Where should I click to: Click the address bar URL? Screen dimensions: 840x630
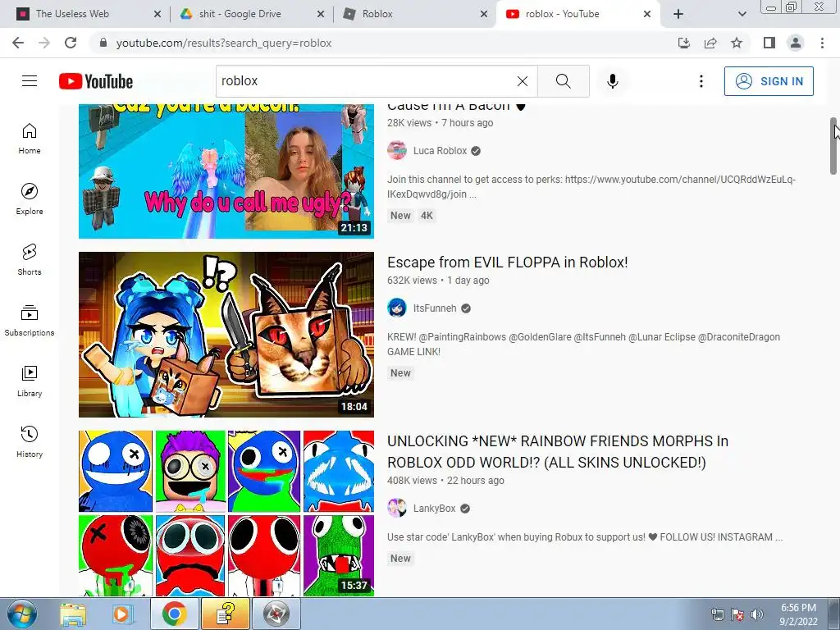(224, 43)
